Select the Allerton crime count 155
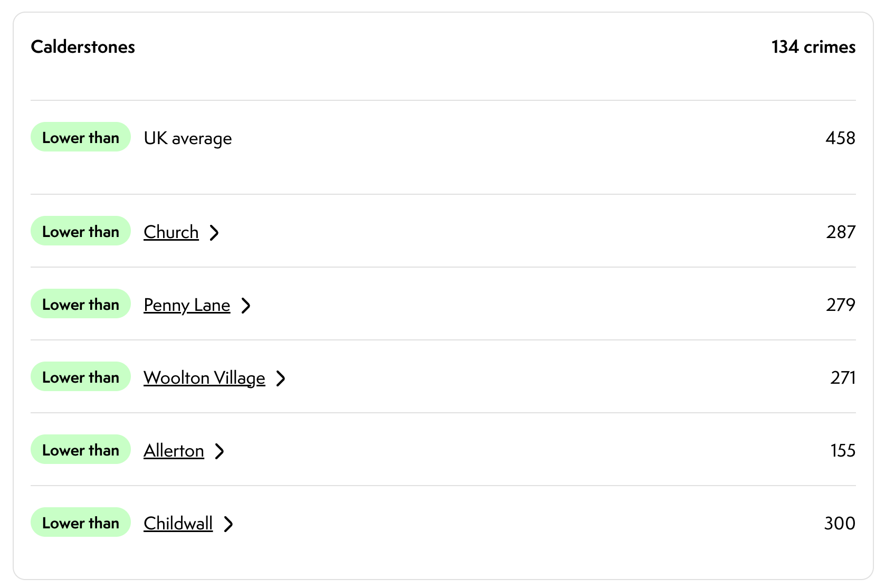The width and height of the screenshot is (885, 588). [842, 451]
